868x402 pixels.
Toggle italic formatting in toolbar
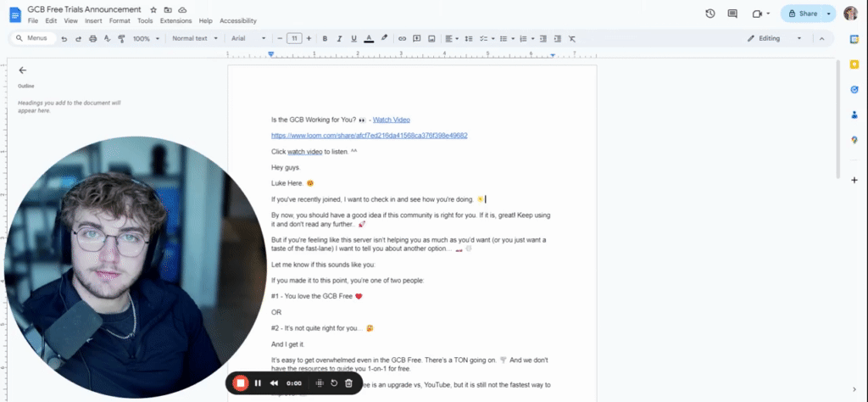tap(339, 39)
